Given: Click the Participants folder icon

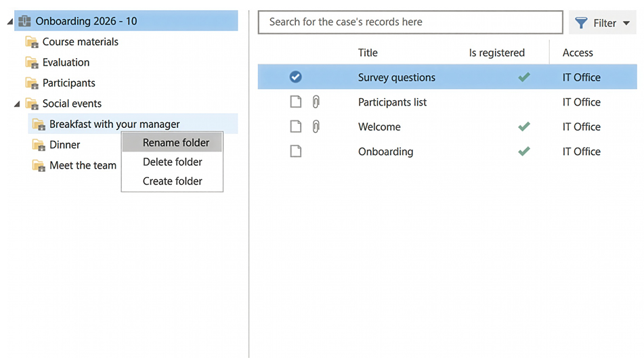Looking at the screenshot, I should click(x=32, y=83).
